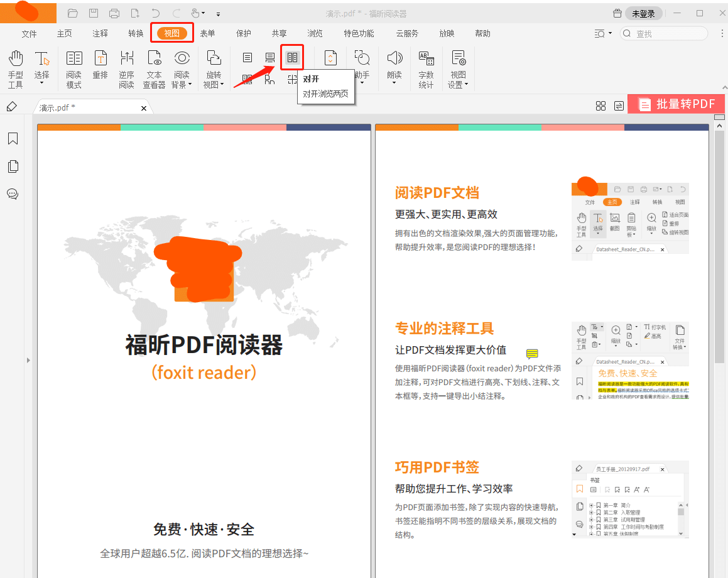Click the Print icon
Screen dimensions: 728x578
tap(114, 13)
